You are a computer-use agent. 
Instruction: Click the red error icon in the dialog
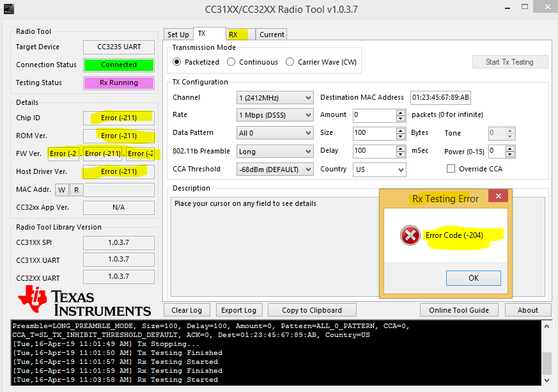[x=410, y=235]
